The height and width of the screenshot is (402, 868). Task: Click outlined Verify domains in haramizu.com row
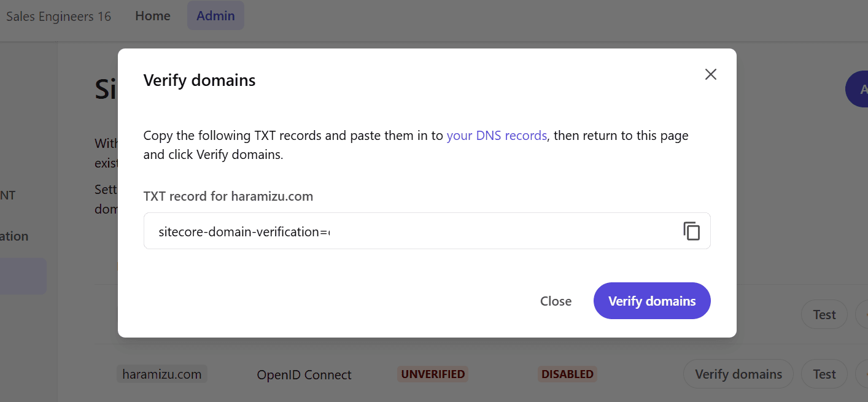click(x=738, y=374)
